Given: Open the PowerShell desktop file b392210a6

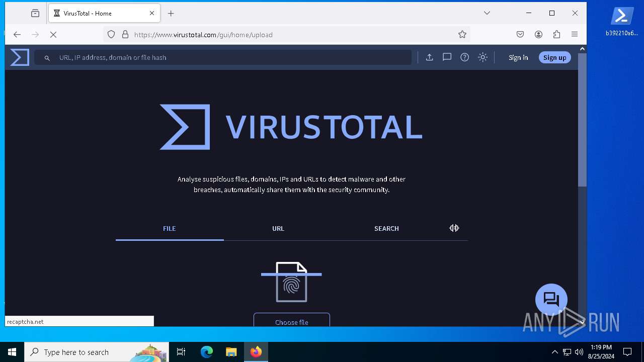Looking at the screenshot, I should pyautogui.click(x=622, y=22).
